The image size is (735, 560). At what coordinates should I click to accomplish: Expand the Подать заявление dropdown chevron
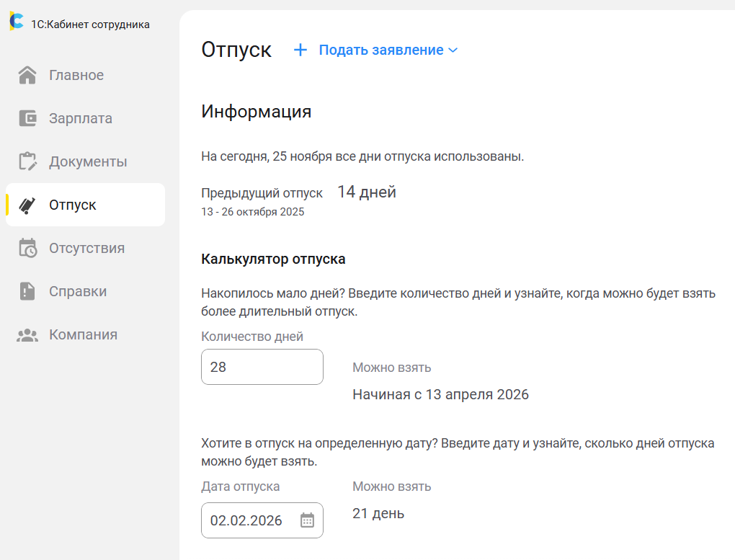pos(453,50)
